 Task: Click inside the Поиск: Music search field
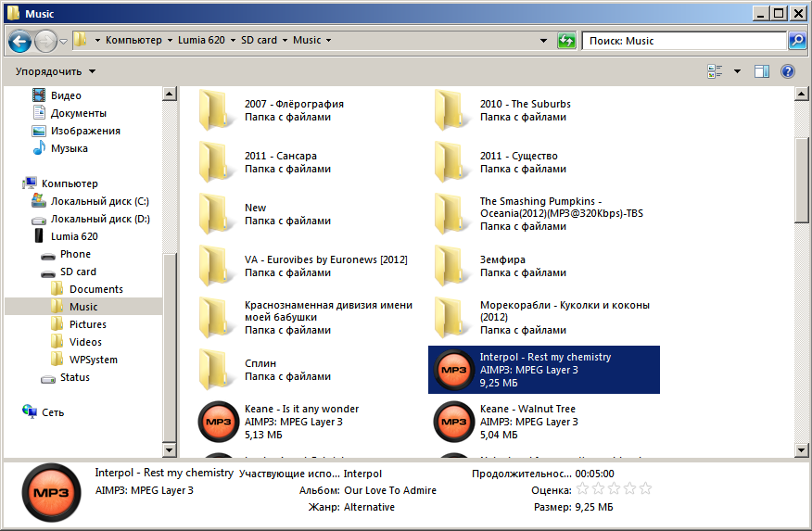(x=683, y=41)
